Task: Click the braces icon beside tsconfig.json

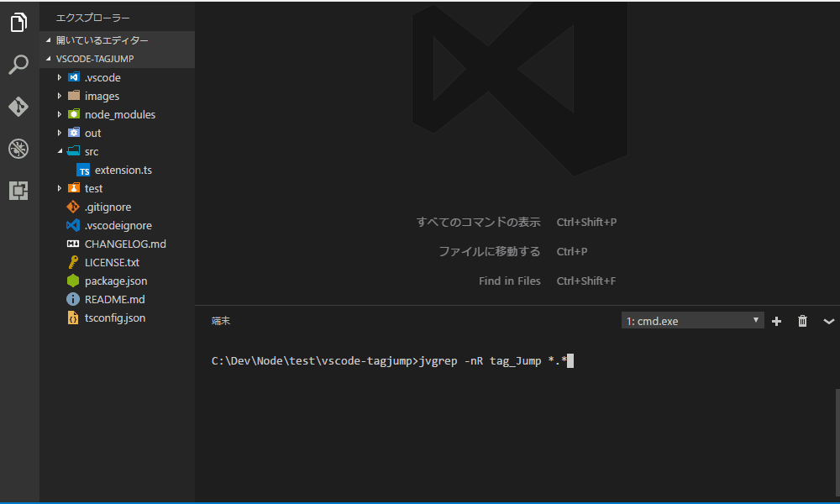Action: click(73, 318)
